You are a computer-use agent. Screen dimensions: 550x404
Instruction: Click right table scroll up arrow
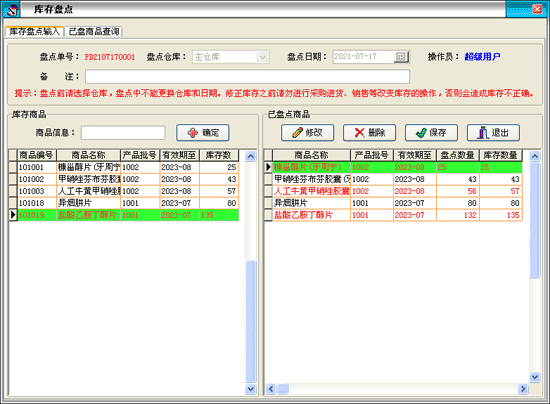[x=535, y=156]
